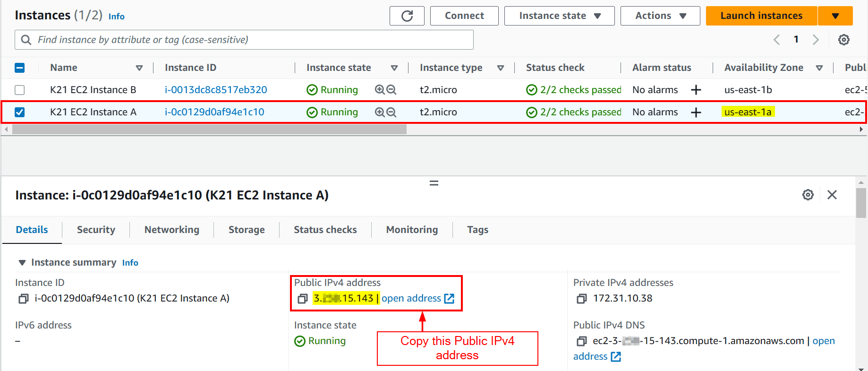Copy the Public IPv4 address icon
This screenshot has height=371, width=868.
click(x=303, y=299)
